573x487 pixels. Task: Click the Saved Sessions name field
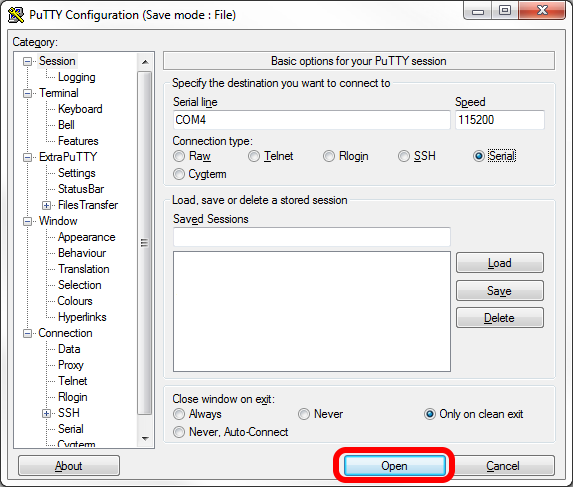[x=312, y=237]
